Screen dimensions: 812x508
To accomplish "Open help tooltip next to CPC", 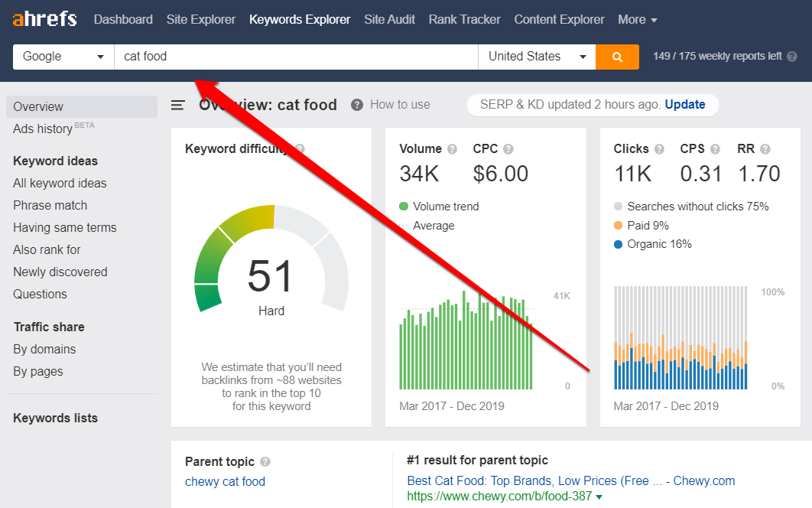I will pos(508,149).
